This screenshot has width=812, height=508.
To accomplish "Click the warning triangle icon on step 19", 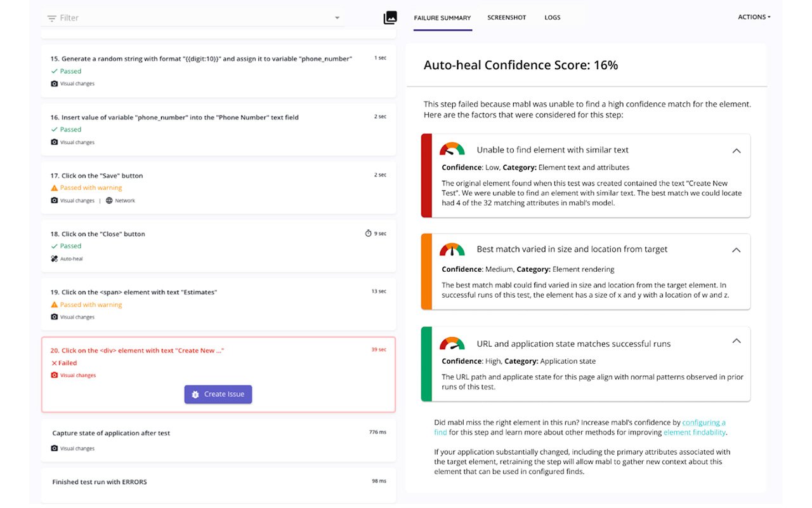I will tap(54, 305).
